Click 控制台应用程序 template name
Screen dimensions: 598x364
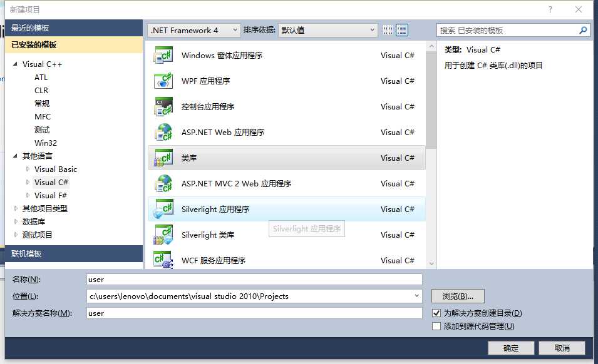pos(208,106)
